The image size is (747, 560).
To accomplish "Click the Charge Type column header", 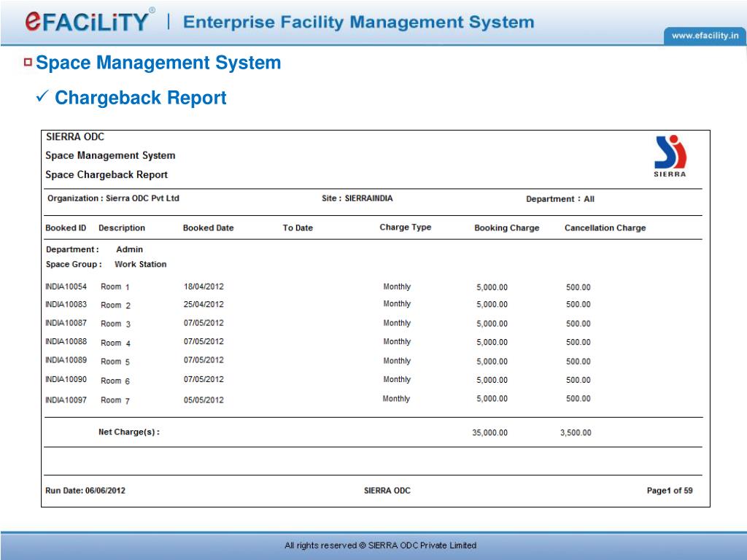I will (406, 227).
